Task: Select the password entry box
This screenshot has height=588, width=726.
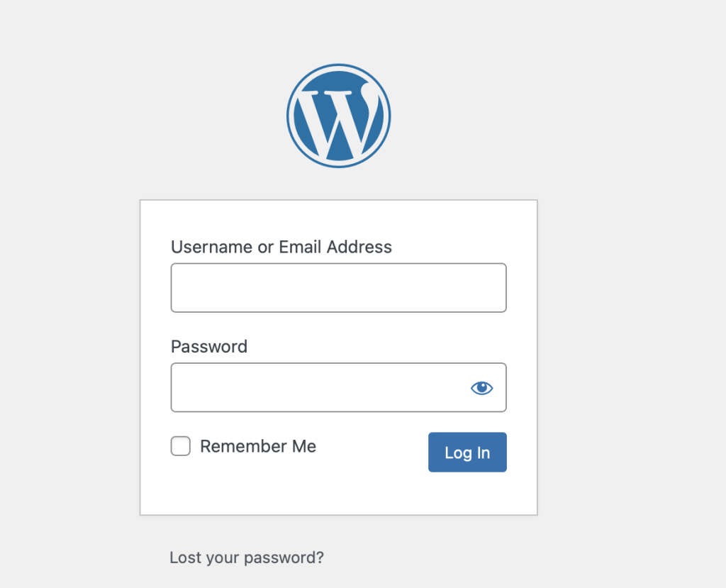Action: (319, 387)
